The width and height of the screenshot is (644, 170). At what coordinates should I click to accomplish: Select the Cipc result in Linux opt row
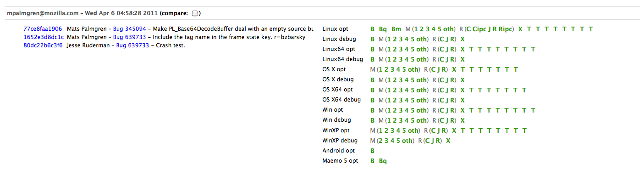point(479,29)
